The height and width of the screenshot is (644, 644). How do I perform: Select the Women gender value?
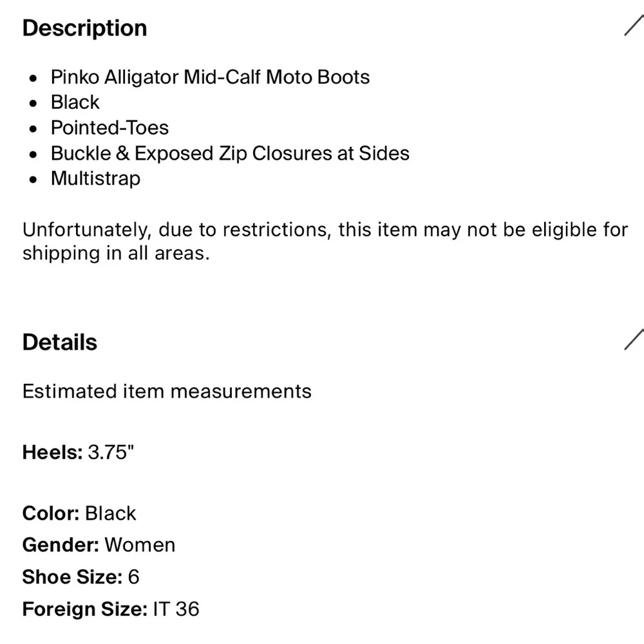coord(140,545)
